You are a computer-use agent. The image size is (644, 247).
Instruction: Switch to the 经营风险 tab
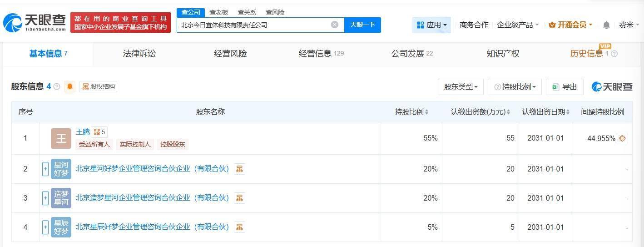click(230, 54)
